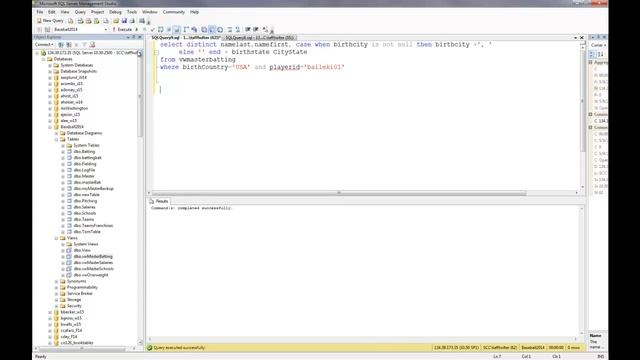Click the dbo.Batting table icon
The height and width of the screenshot is (360, 640).
[69, 151]
